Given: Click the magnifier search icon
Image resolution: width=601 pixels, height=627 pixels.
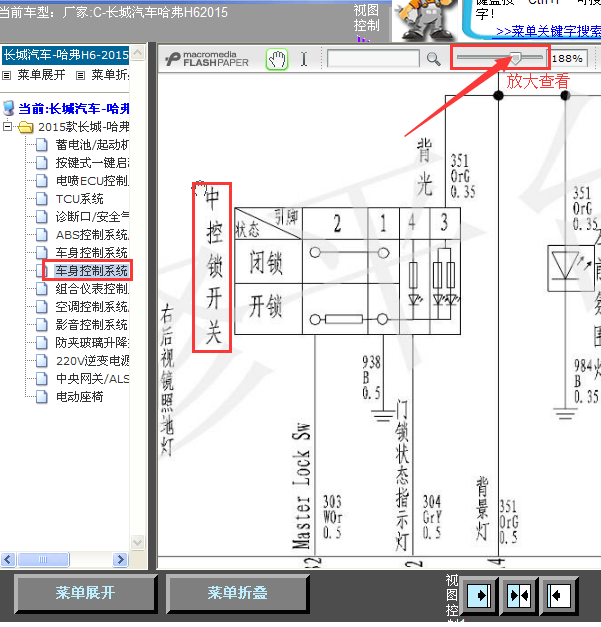Looking at the screenshot, I should pyautogui.click(x=433, y=59).
